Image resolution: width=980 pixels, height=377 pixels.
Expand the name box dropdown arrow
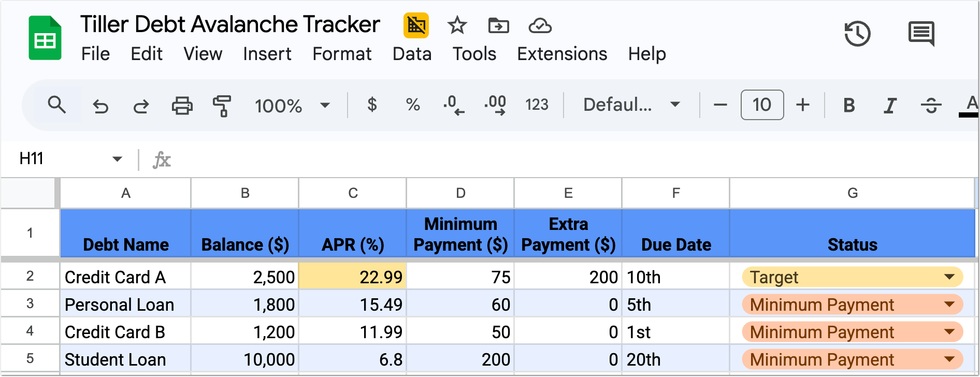118,159
